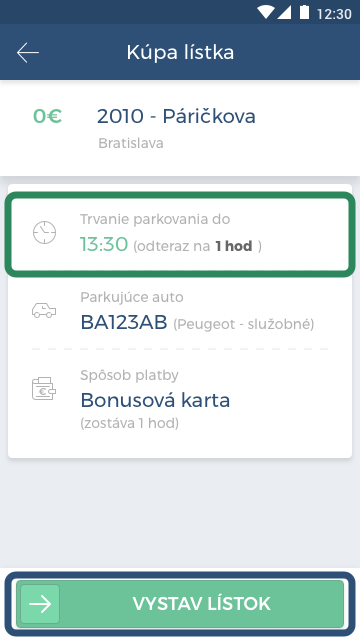This screenshot has width=360, height=640.
Task: Click the wallet icon for payment method
Action: [44, 388]
